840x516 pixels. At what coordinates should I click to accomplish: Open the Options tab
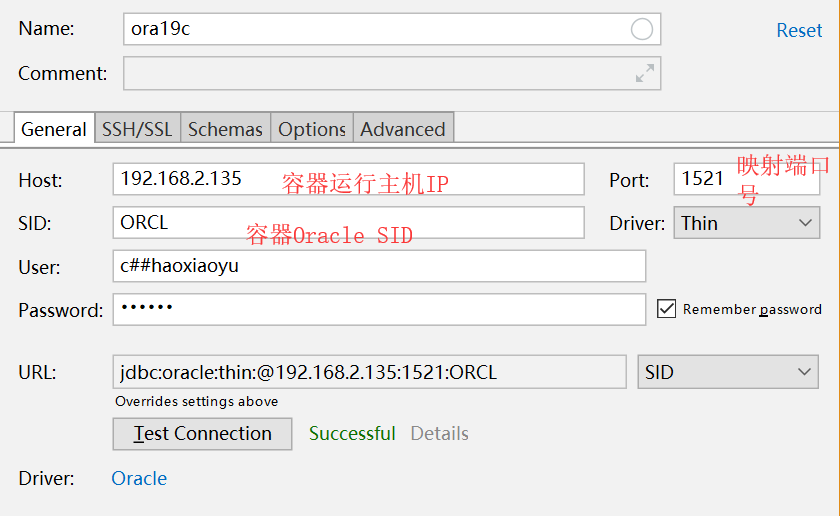(312, 129)
